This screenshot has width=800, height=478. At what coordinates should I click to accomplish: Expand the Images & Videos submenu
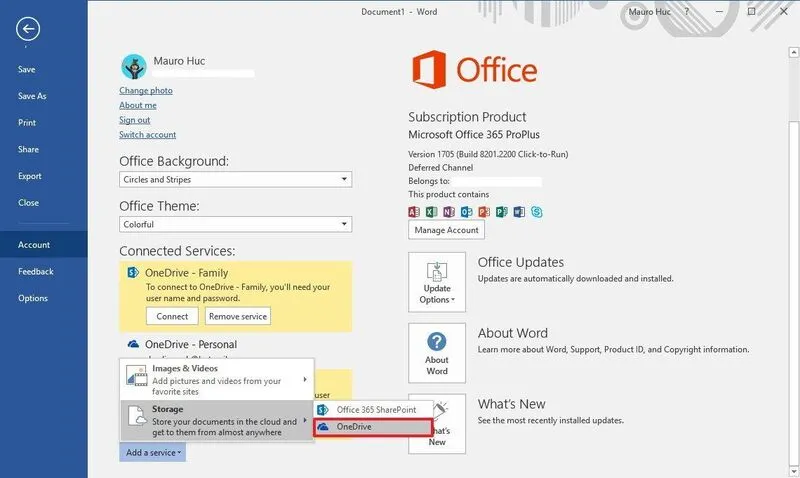click(x=217, y=380)
